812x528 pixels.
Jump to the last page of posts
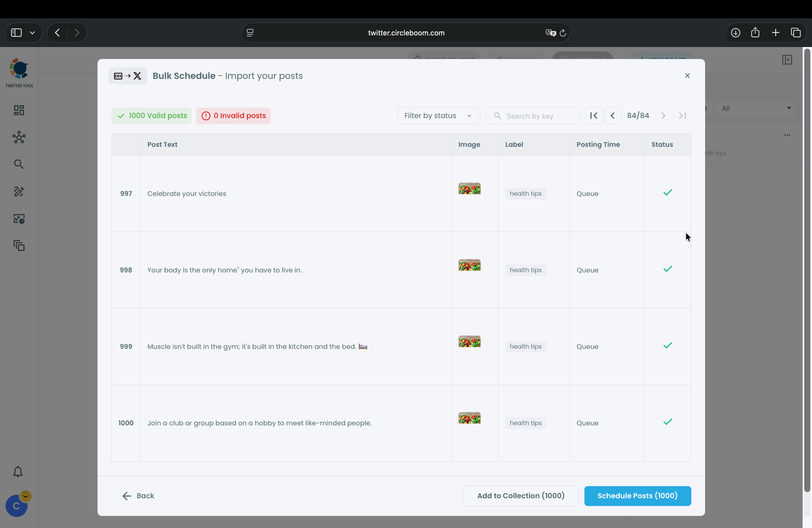tap(682, 116)
